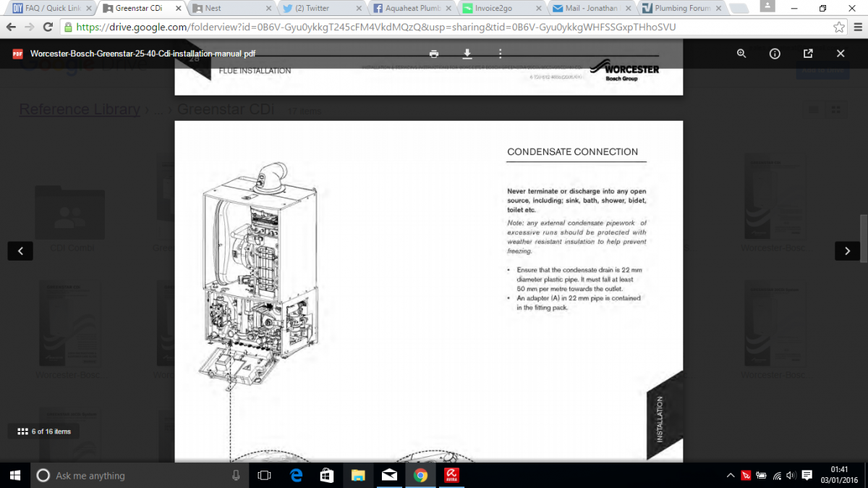Go to the next file arrow

(847, 251)
